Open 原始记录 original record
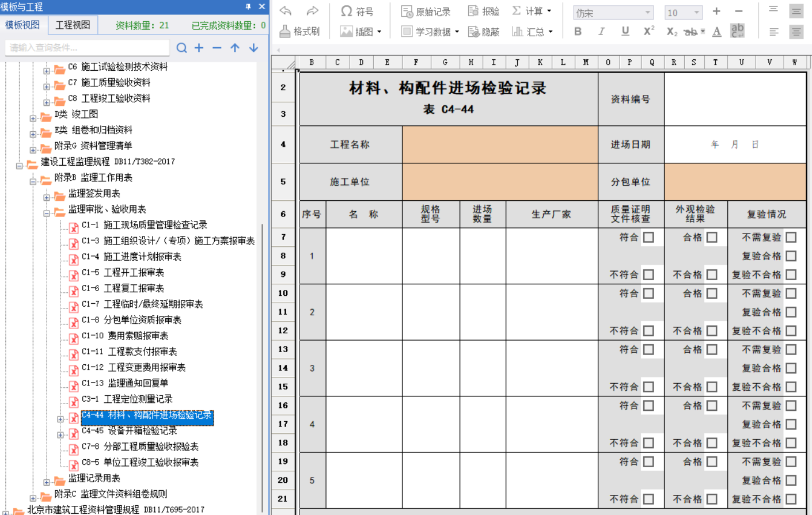 tap(426, 12)
